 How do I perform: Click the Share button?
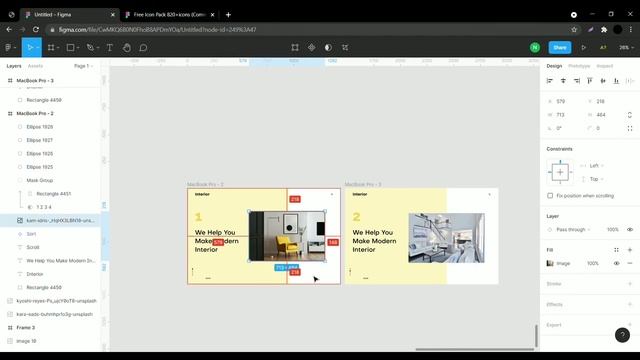coord(560,48)
